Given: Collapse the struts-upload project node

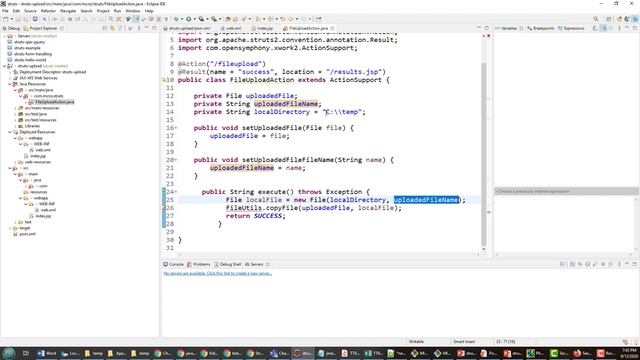Looking at the screenshot, I should (x=4, y=66).
